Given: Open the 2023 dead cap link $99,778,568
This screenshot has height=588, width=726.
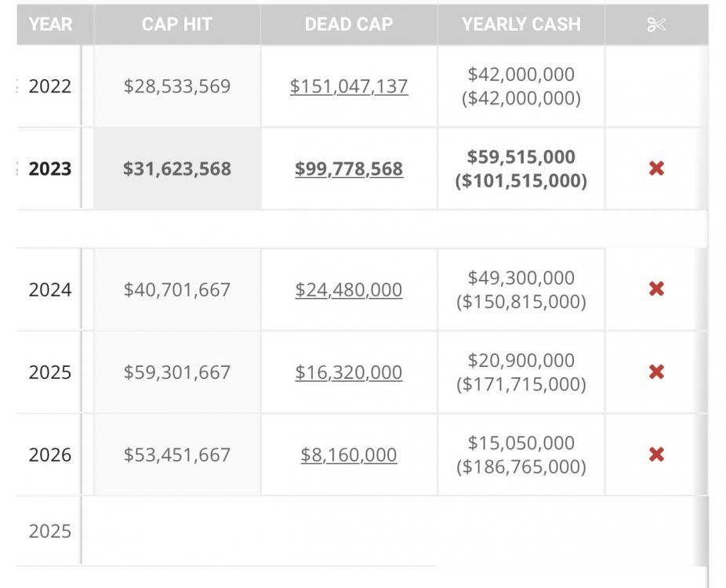Looking at the screenshot, I should tap(349, 169).
